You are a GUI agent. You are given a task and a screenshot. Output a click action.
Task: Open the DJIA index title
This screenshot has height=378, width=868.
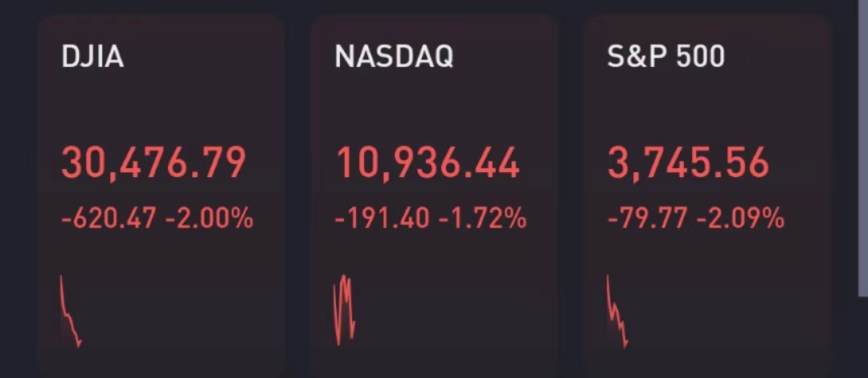coord(92,56)
